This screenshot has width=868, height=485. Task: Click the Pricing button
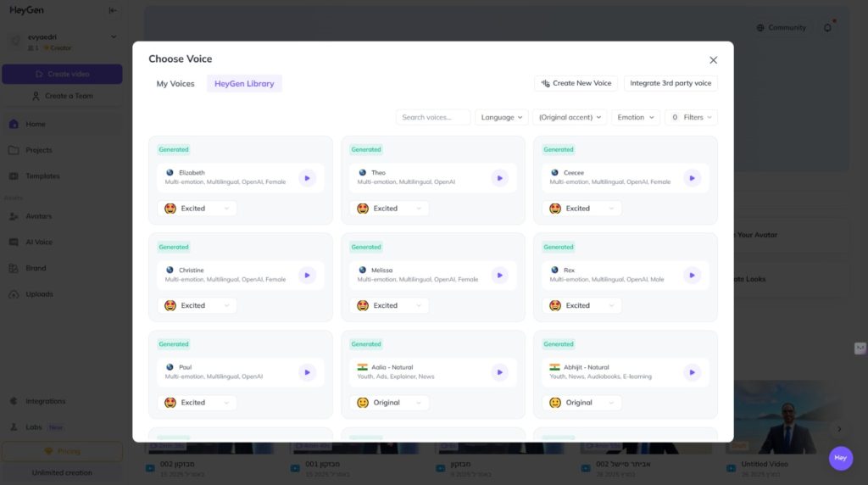62,451
